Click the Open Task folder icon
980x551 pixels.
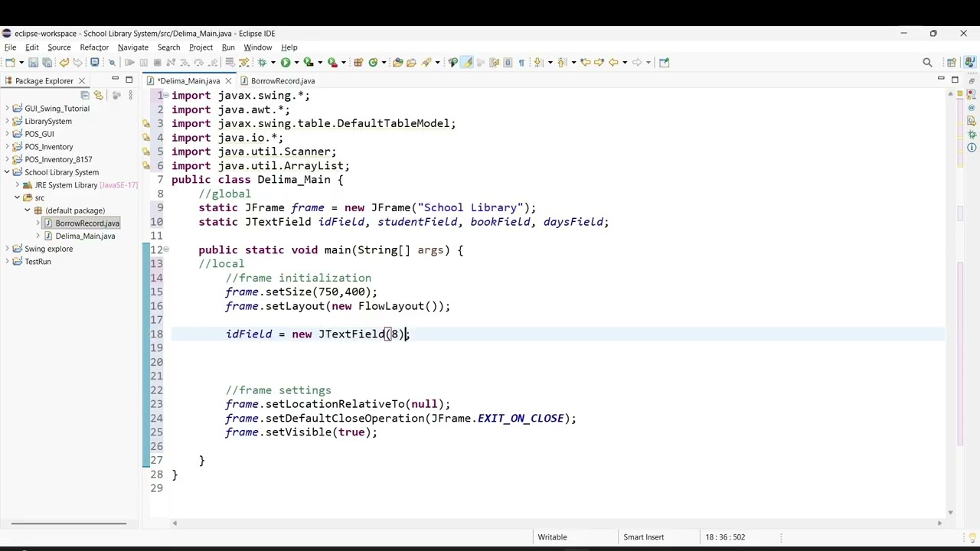point(411,62)
